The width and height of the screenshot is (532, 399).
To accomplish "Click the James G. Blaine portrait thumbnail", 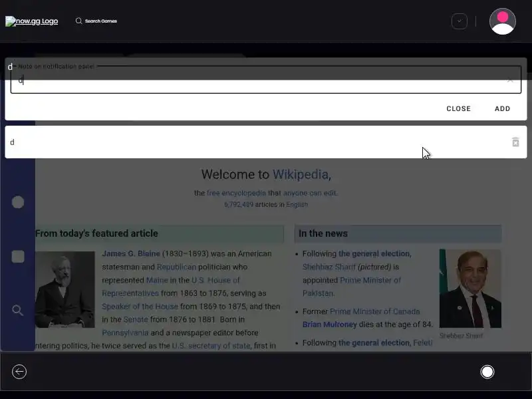I will [x=65, y=289].
